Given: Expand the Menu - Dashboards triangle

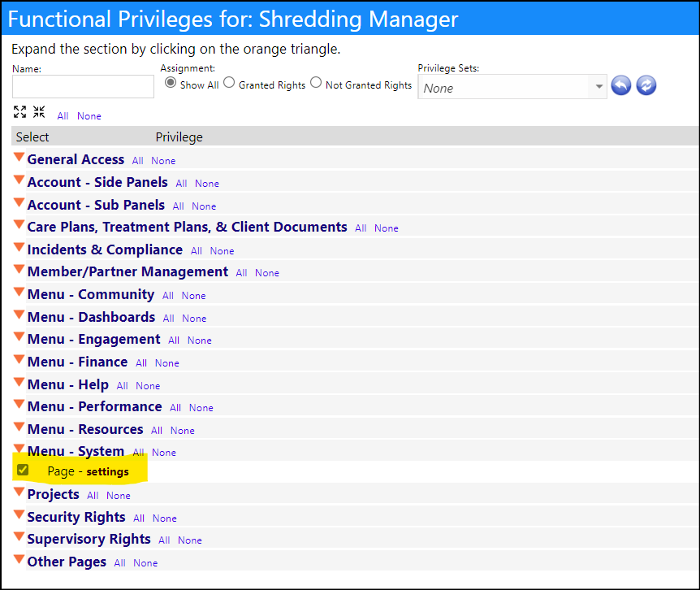Looking at the screenshot, I should point(19,315).
